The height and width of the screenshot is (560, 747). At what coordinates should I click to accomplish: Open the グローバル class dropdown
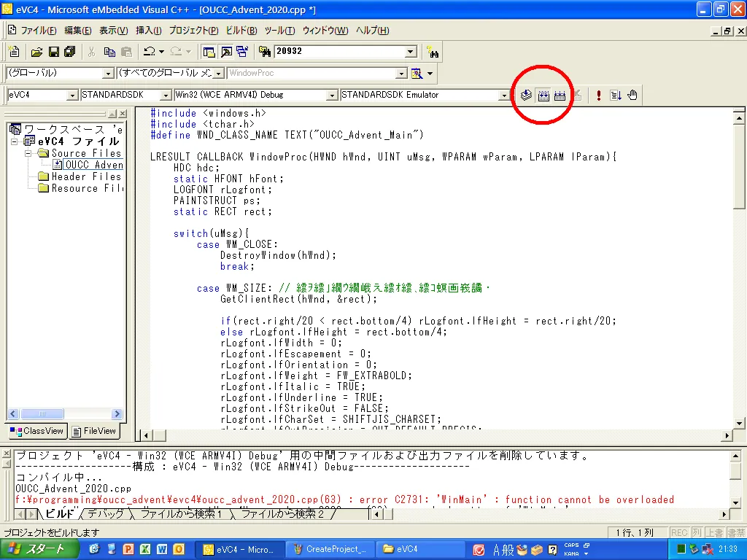[108, 74]
